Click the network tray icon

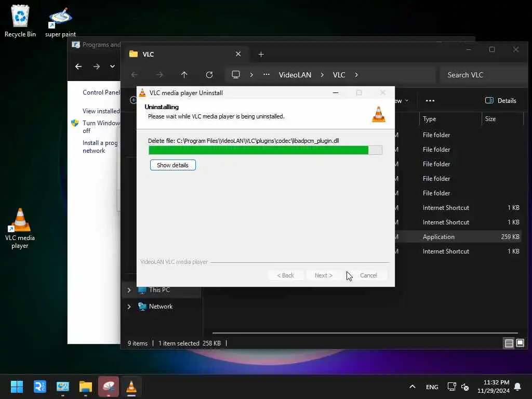pyautogui.click(x=451, y=387)
